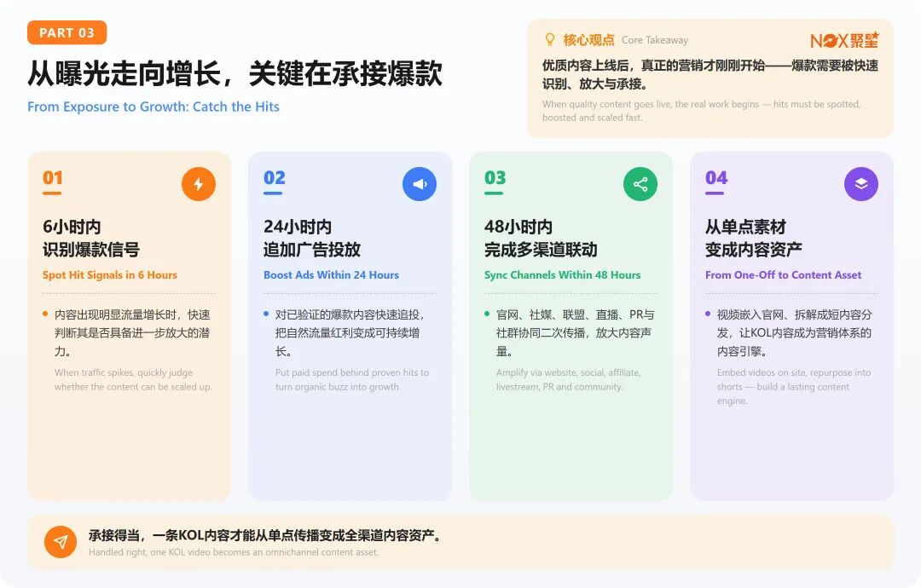Click subtitle From Exposure to Growth: Catch the Hits
The width and height of the screenshot is (921, 588).
tap(153, 107)
